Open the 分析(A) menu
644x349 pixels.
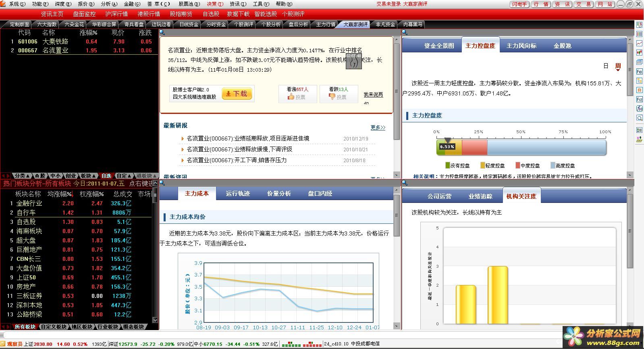(109, 4)
